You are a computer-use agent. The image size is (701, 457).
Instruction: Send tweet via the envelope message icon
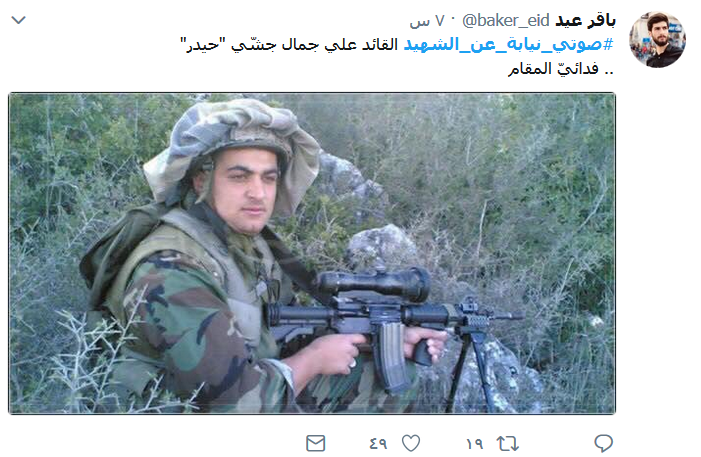click(316, 443)
